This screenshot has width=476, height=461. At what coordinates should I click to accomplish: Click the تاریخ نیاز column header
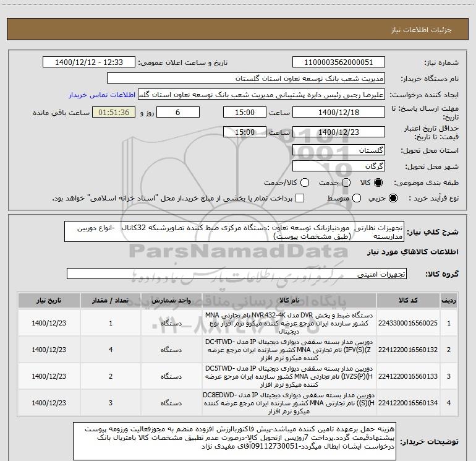(49, 301)
